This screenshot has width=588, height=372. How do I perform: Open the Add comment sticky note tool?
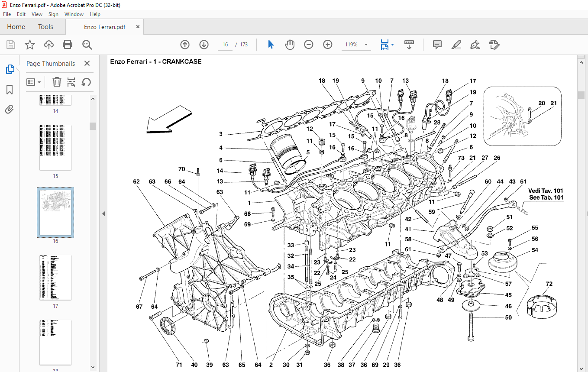[437, 45]
